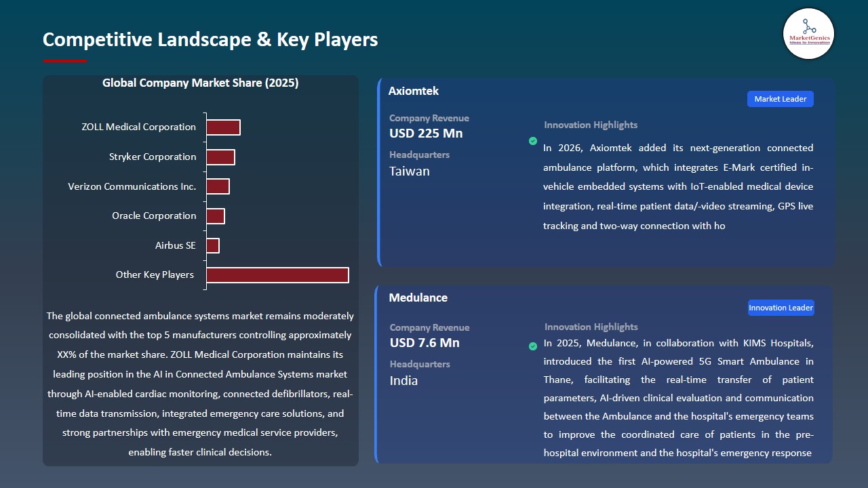Click Company Revenue label in Medulance card
The height and width of the screenshot is (488, 868).
click(430, 327)
